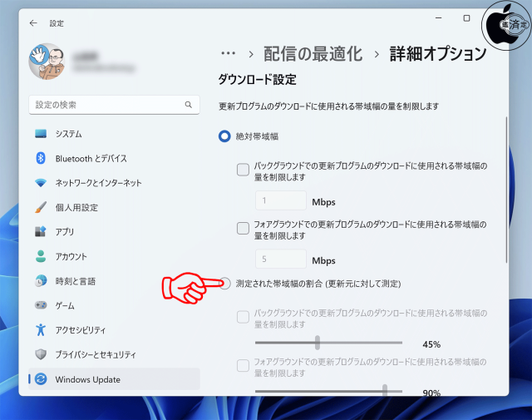Click the 45% value label

pos(431,344)
